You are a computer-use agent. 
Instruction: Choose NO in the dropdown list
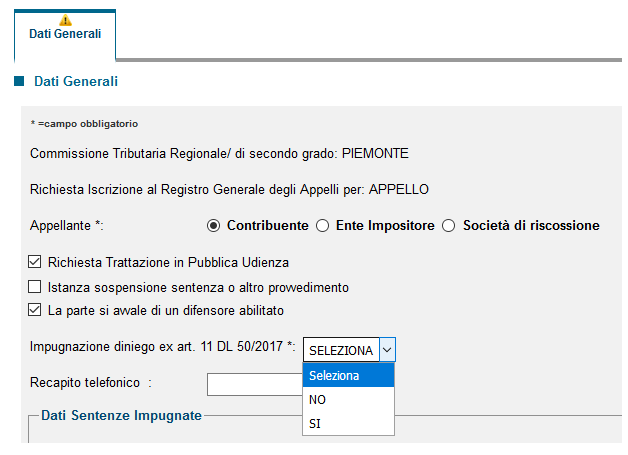348,399
